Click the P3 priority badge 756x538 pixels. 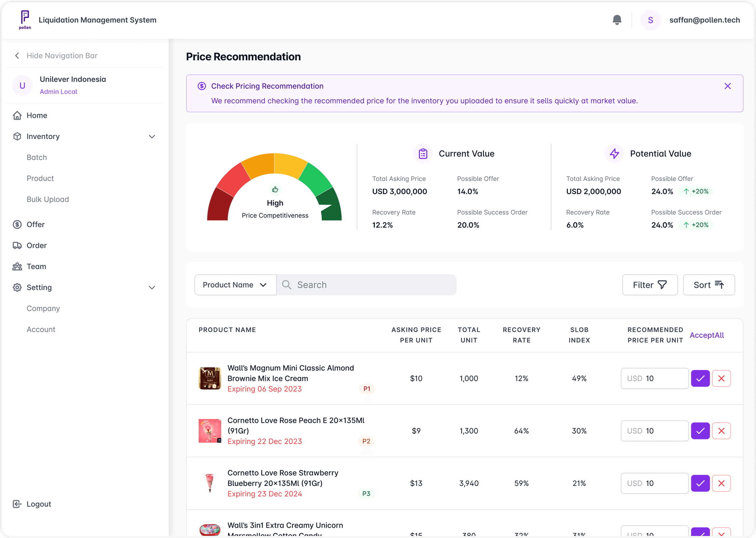point(366,494)
